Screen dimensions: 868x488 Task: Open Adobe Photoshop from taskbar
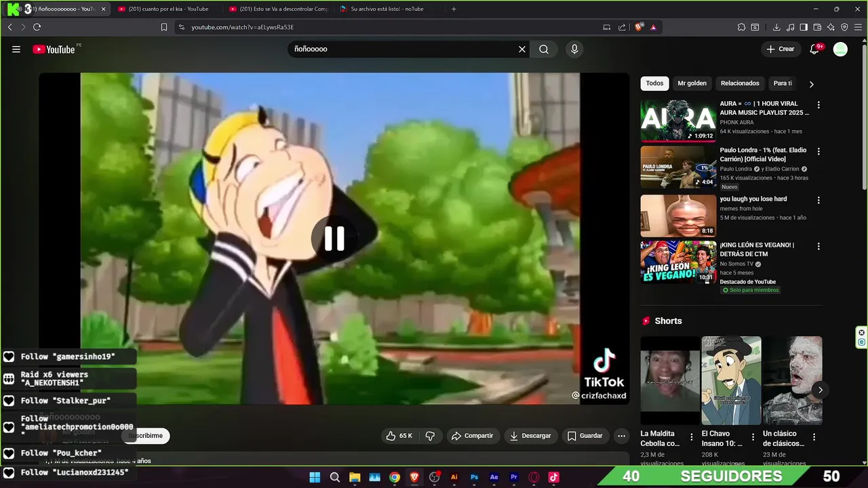pos(474,477)
